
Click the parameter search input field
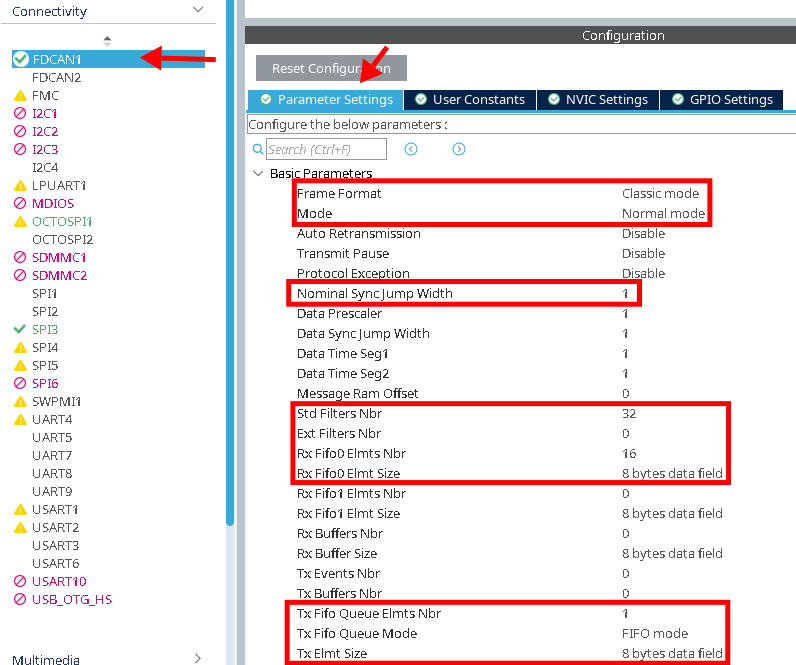[x=326, y=149]
